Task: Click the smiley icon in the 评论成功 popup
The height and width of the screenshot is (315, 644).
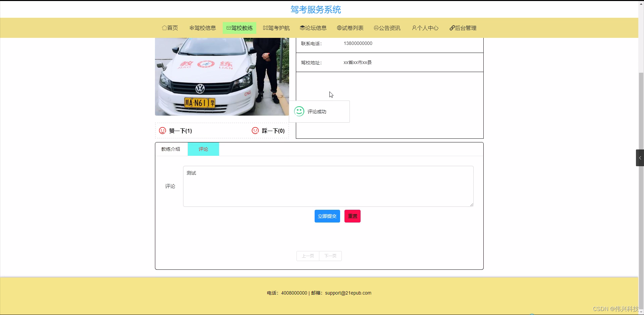Action: pyautogui.click(x=299, y=111)
